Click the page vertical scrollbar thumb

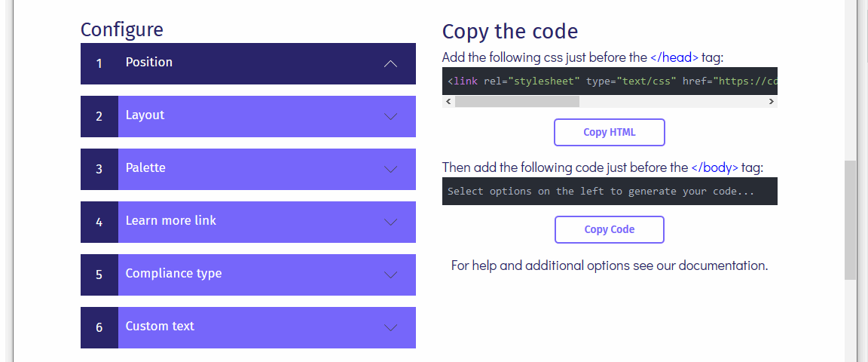[x=850, y=219]
